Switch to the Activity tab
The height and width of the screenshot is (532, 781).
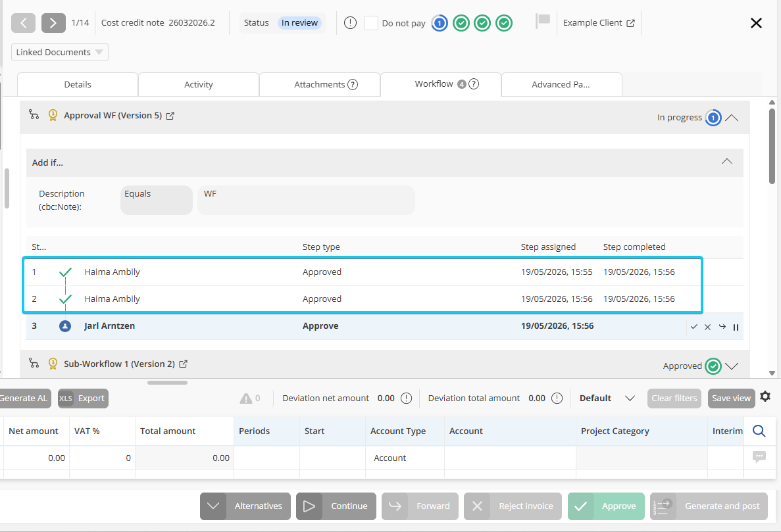pos(199,84)
